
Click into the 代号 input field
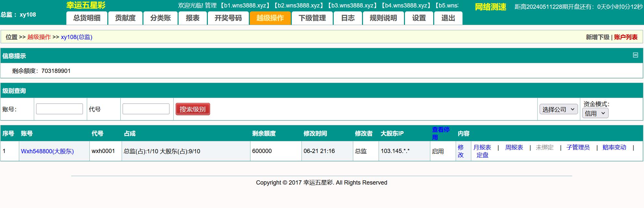146,109
